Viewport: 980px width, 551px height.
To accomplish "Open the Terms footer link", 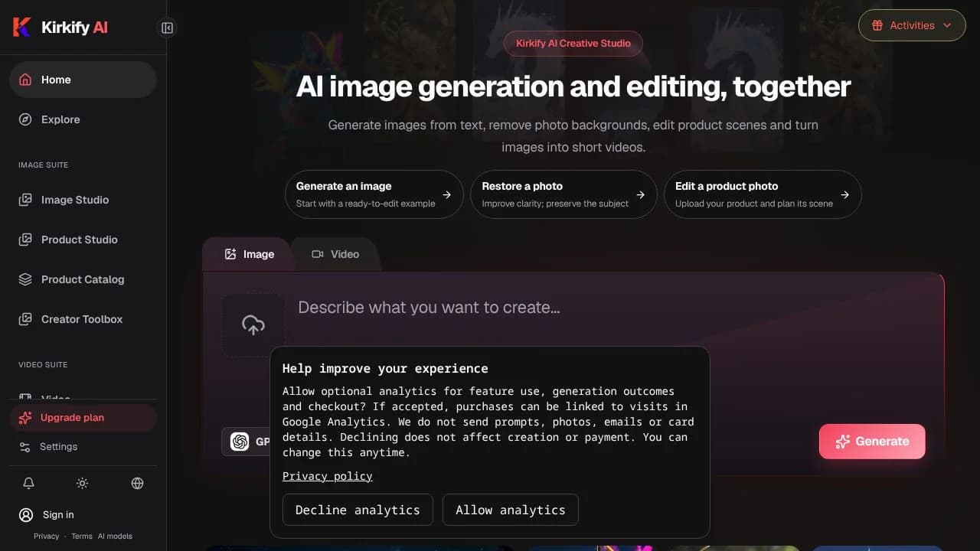I will [82, 536].
